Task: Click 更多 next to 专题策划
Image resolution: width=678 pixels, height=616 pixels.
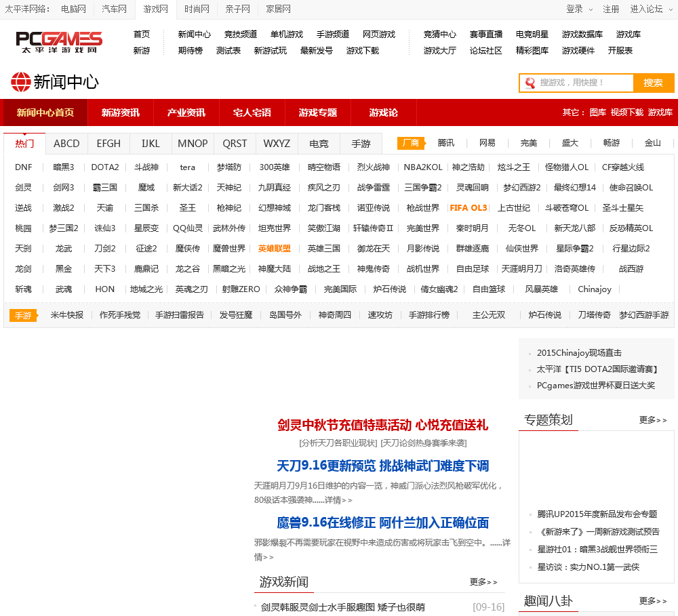Action: pos(653,419)
